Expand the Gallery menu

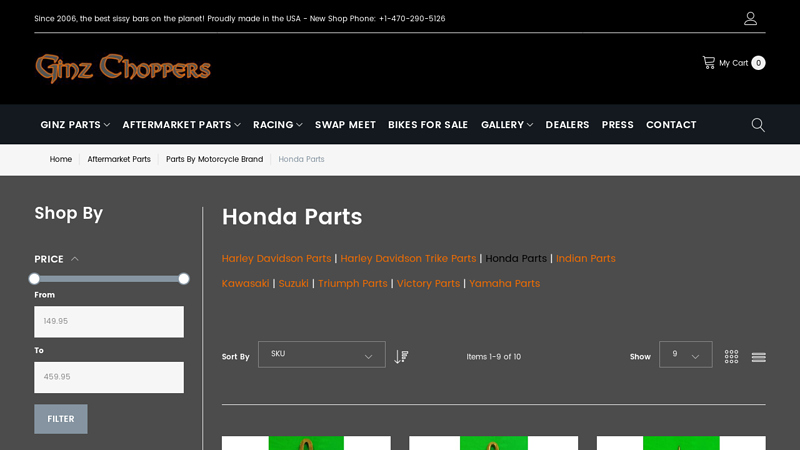point(507,125)
